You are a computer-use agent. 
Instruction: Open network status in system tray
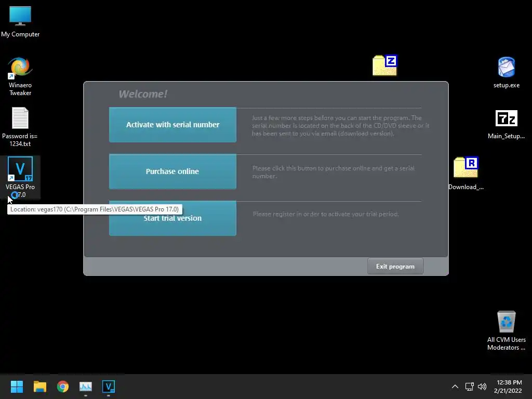coord(470,387)
